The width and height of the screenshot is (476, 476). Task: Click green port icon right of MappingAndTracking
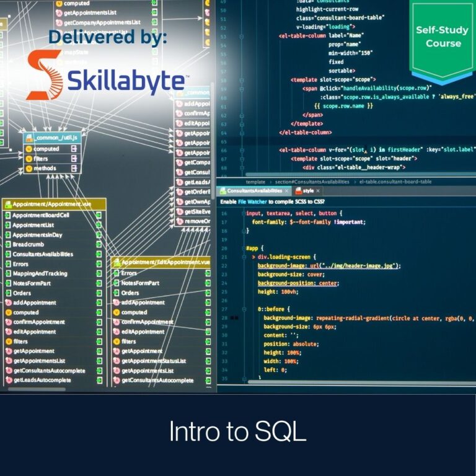tap(99, 273)
